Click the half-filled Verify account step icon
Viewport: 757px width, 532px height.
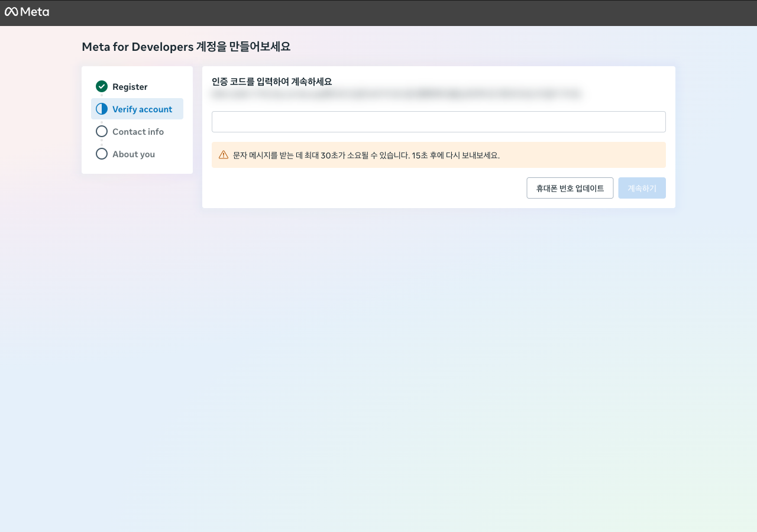pyautogui.click(x=102, y=109)
